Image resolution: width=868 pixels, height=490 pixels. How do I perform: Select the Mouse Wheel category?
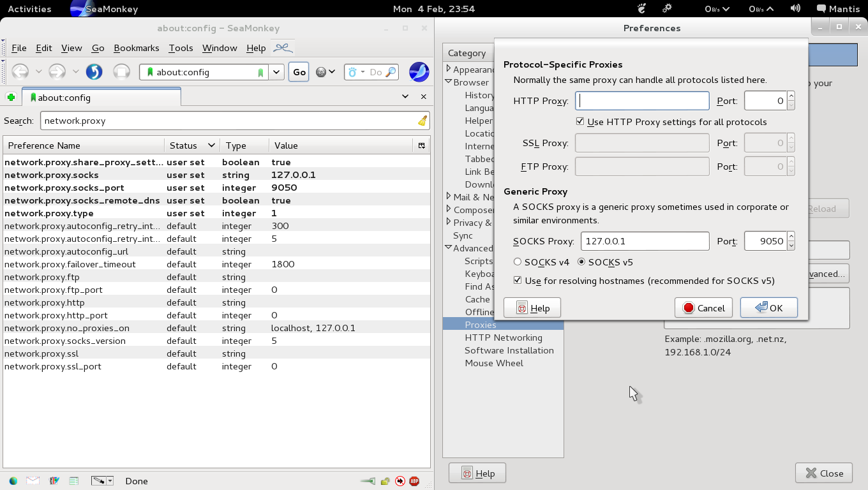[494, 363]
